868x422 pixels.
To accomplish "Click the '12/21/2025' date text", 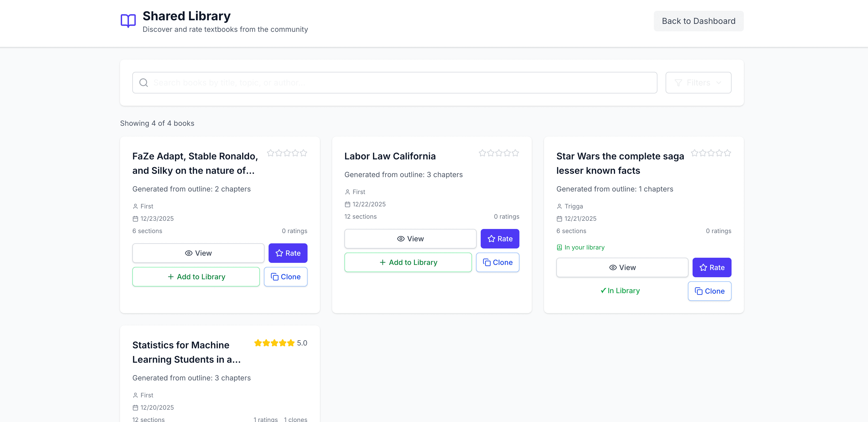I will pyautogui.click(x=580, y=219).
